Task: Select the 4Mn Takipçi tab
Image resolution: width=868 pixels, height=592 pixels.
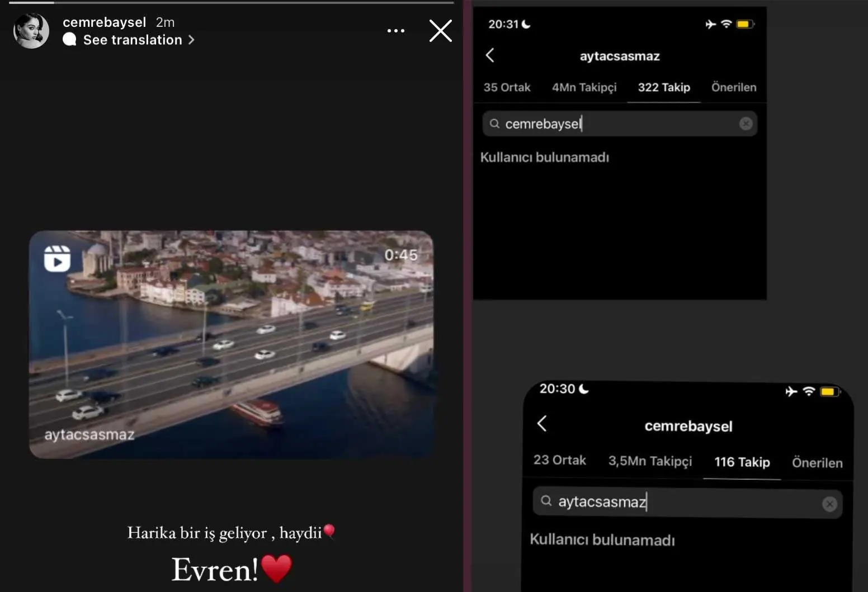Action: 584,87
